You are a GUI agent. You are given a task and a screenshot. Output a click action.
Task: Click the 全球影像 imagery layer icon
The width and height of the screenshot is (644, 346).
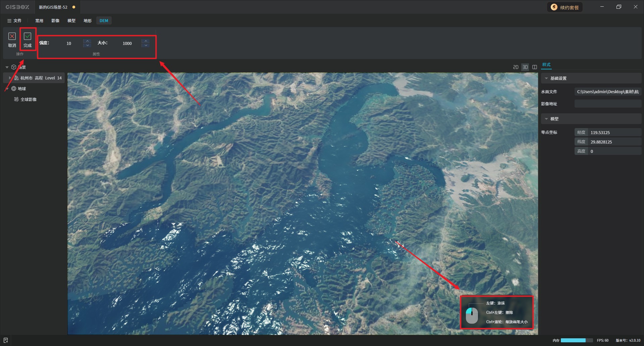[x=16, y=99]
